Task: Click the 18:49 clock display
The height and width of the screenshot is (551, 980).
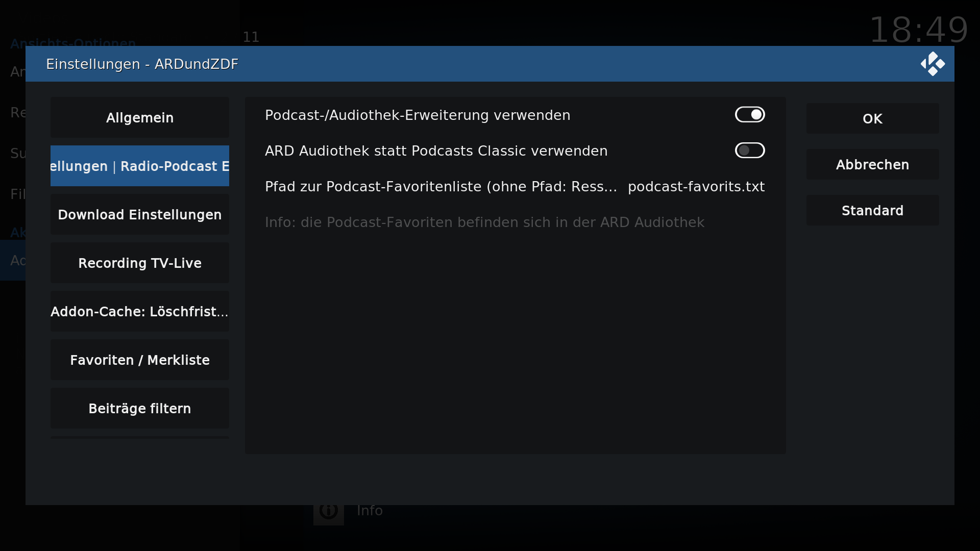Action: pyautogui.click(x=918, y=30)
